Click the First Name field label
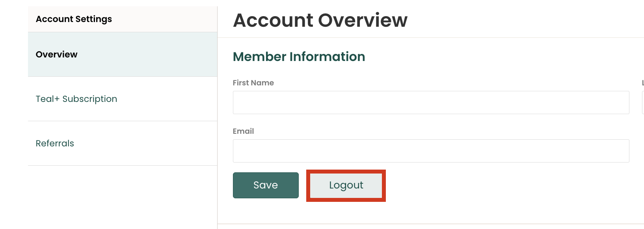This screenshot has width=644, height=229. click(x=253, y=83)
